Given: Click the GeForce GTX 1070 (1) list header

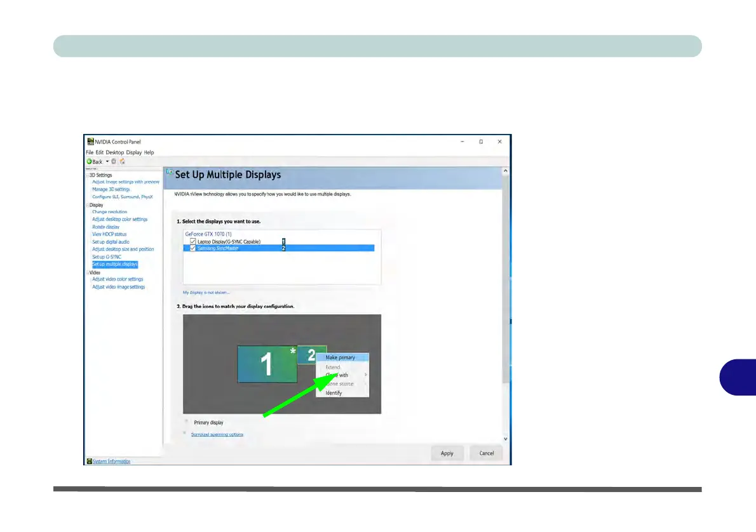Looking at the screenshot, I should [208, 234].
